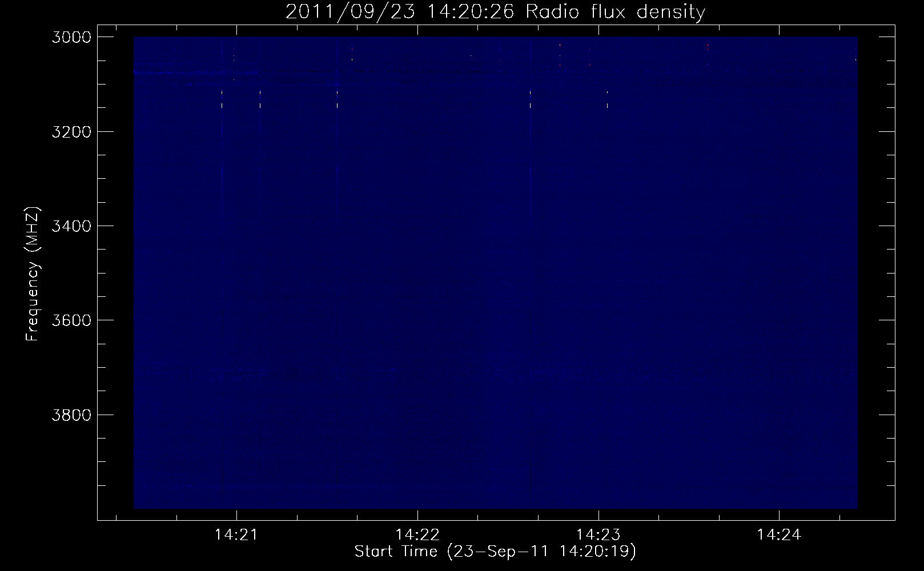Click the "Start Time (23-Sep-11 14:20:19)" label
924x571 pixels.
tap(495, 552)
